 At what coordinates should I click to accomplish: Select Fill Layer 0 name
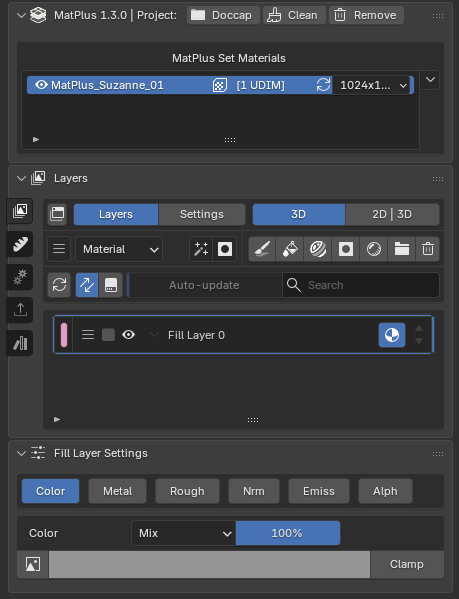coord(197,335)
